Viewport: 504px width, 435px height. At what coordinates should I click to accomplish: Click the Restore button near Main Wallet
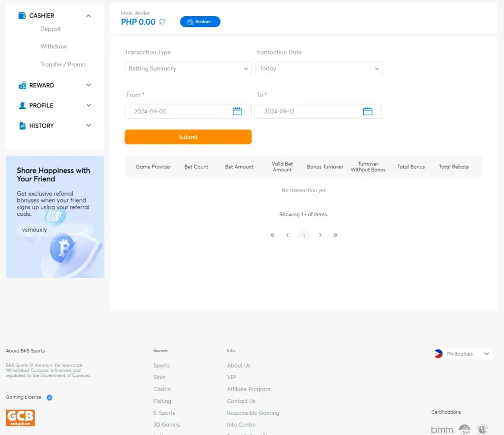click(x=200, y=22)
